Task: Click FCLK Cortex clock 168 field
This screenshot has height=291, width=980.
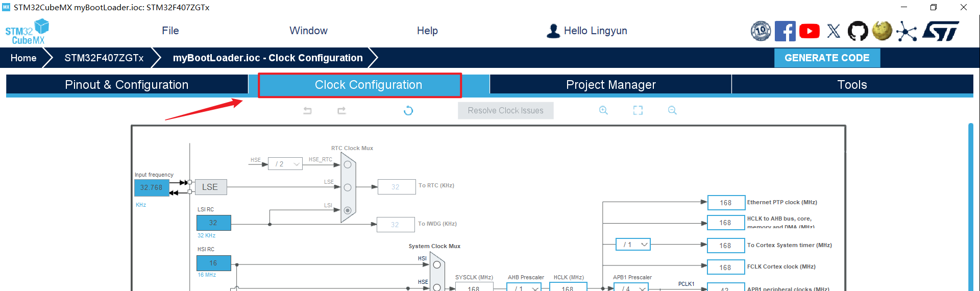Action: pyautogui.click(x=726, y=268)
